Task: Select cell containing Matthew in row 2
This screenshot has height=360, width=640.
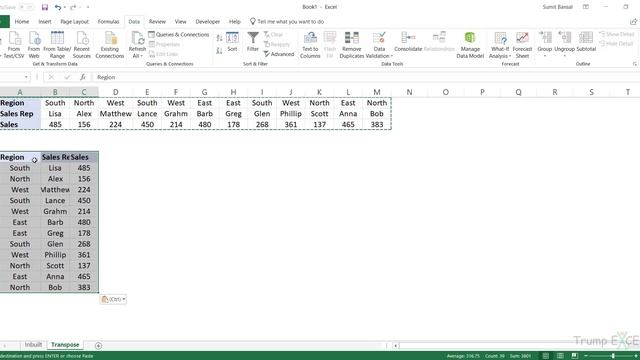Action: pos(116,114)
